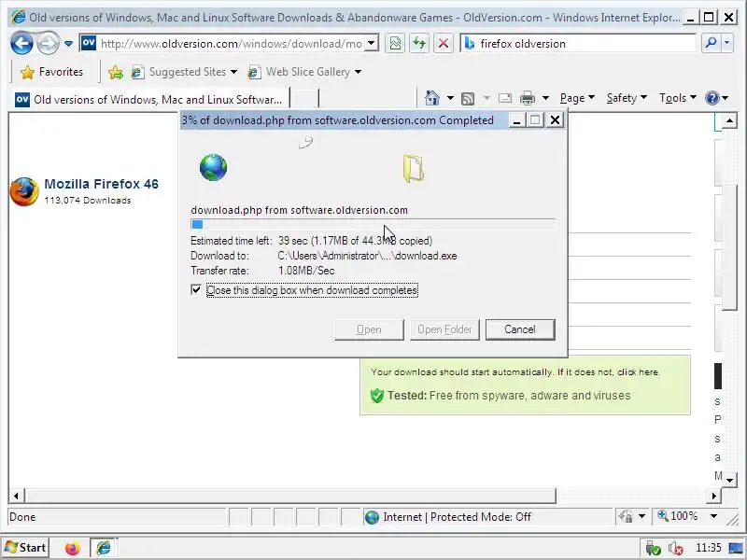This screenshot has width=747, height=560.
Task: Select the Old versions of Windows tab
Action: [149, 100]
